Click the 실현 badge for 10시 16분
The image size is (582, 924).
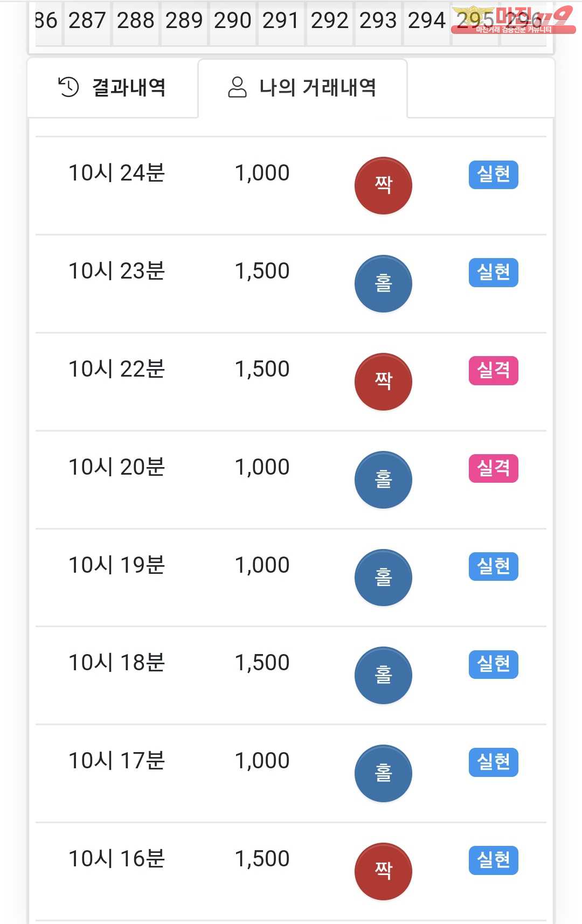point(493,860)
